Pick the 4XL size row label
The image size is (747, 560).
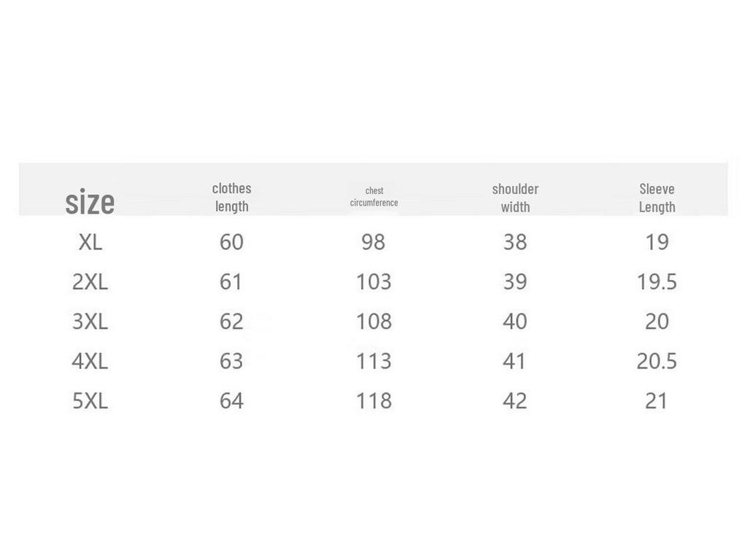(90, 361)
